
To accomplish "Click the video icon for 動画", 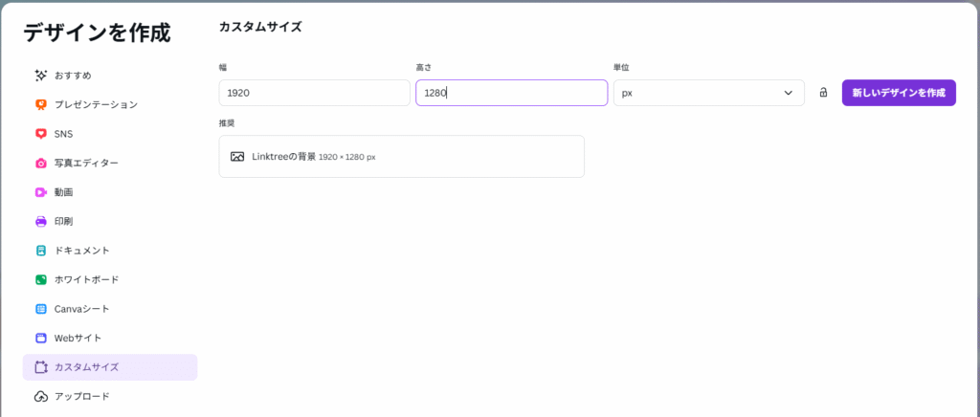I will 40,192.
